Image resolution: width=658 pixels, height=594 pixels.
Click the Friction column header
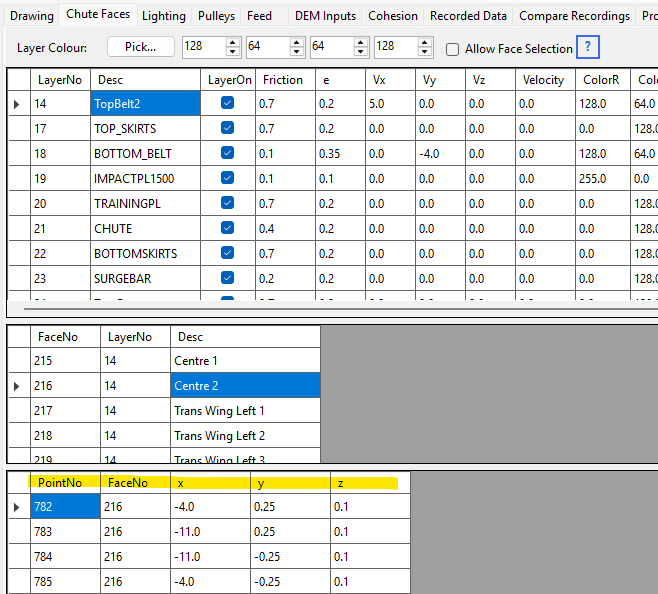pyautogui.click(x=285, y=80)
